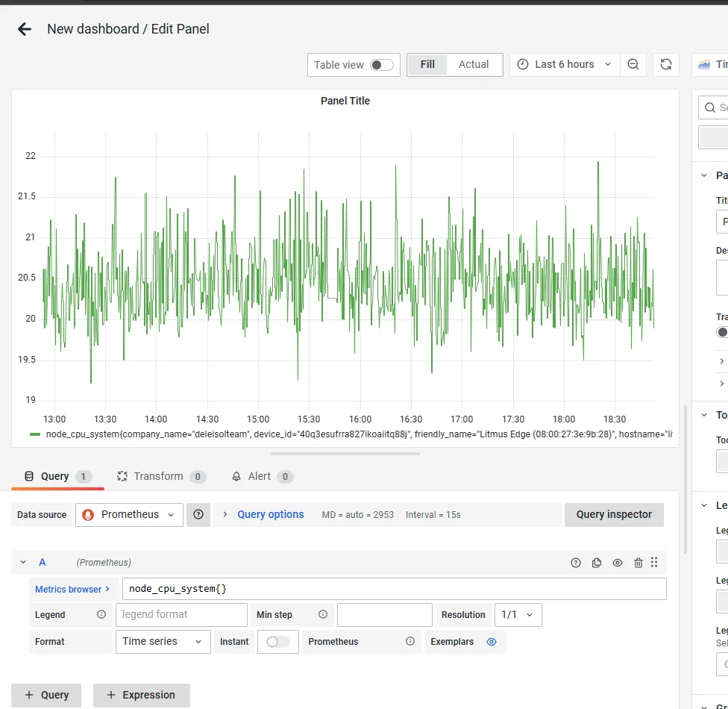Open the Query inspector
The height and width of the screenshot is (709, 728).
click(614, 515)
